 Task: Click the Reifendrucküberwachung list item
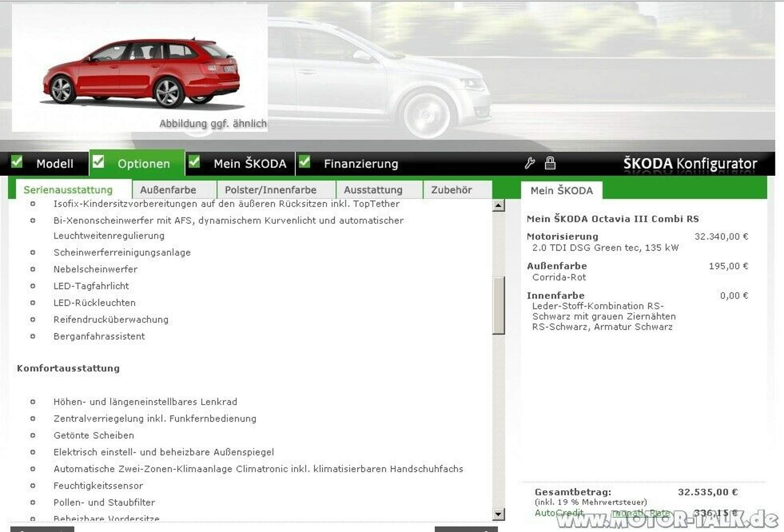point(111,319)
